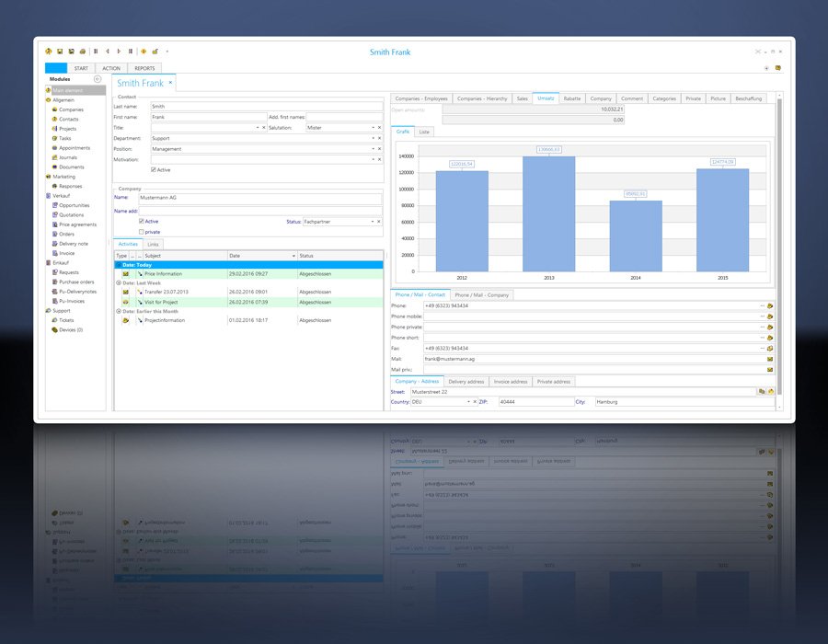The image size is (828, 644).
Task: Switch to Private address tab
Action: [x=554, y=382]
